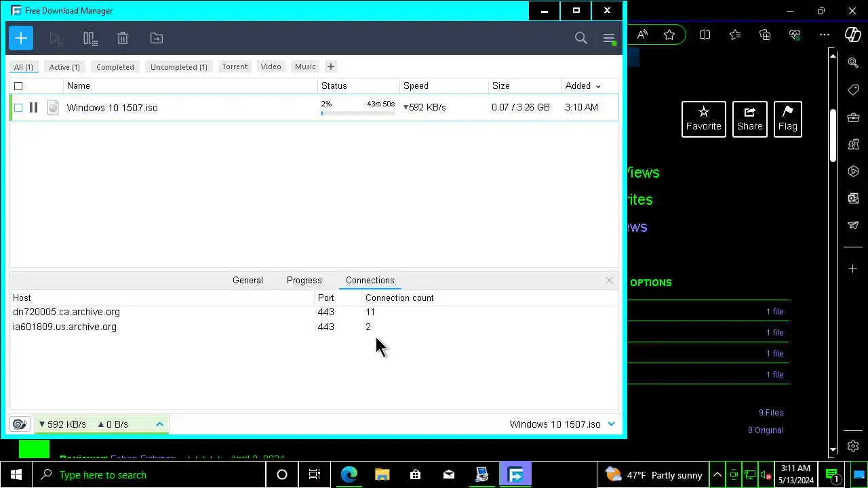The image size is (868, 488).
Task: Open Edge sidebar settings gear
Action: [853, 446]
